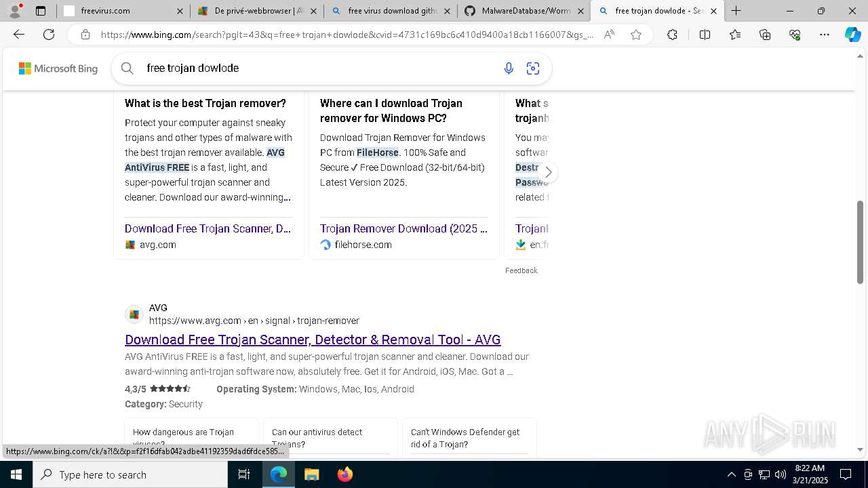
Task: Open the Favorites list icon
Action: pos(735,35)
